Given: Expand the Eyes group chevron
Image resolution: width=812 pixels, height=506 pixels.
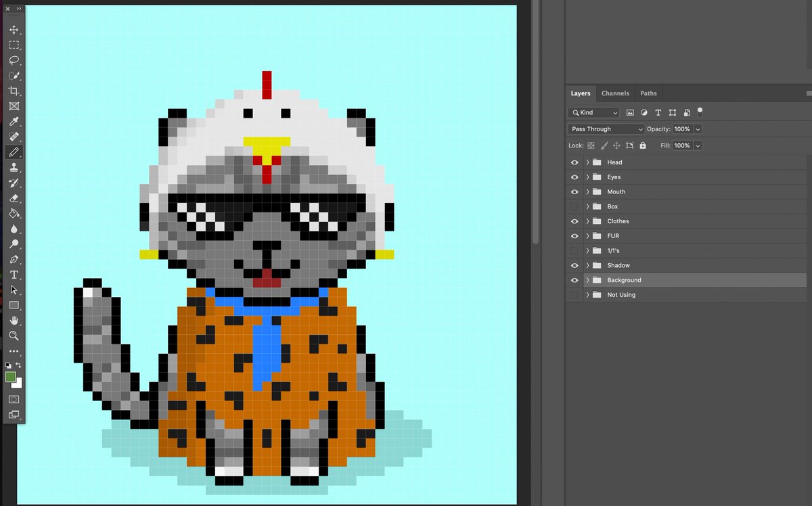Looking at the screenshot, I should 587,177.
